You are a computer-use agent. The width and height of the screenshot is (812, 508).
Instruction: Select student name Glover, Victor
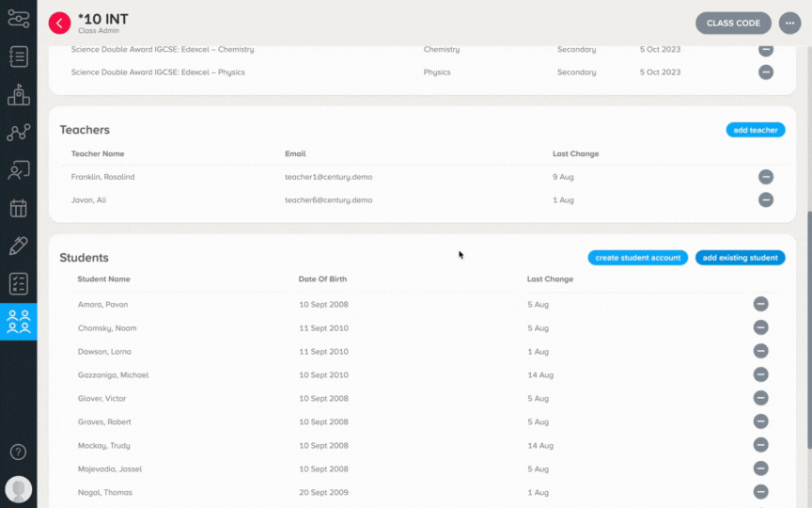[x=102, y=398]
